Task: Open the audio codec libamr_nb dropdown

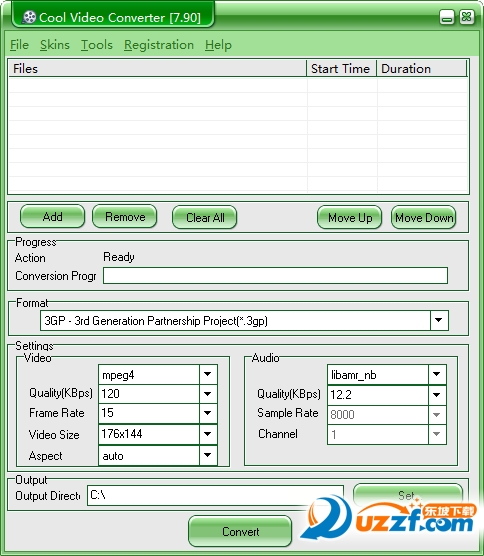Action: (437, 374)
